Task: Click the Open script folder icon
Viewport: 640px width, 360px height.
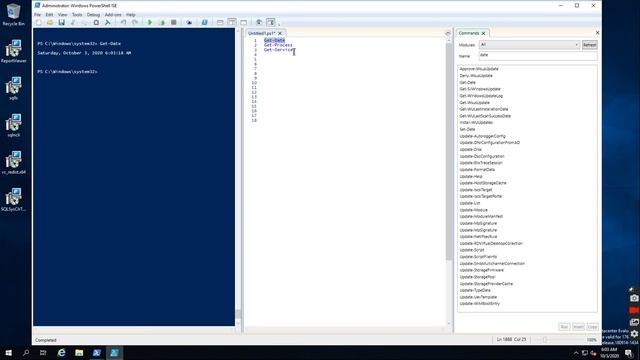Action: (50, 22)
